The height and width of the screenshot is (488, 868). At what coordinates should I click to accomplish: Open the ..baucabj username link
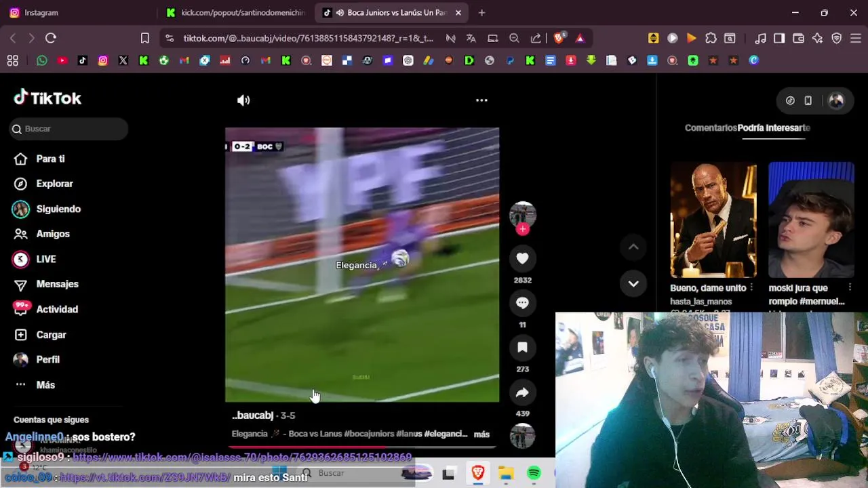(x=252, y=415)
